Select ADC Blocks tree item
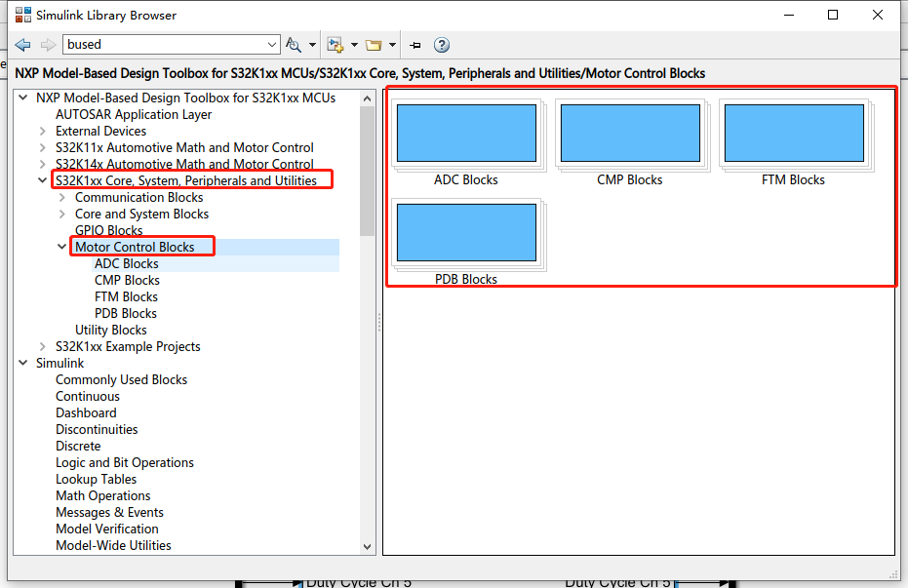This screenshot has width=908, height=588. 127,264
